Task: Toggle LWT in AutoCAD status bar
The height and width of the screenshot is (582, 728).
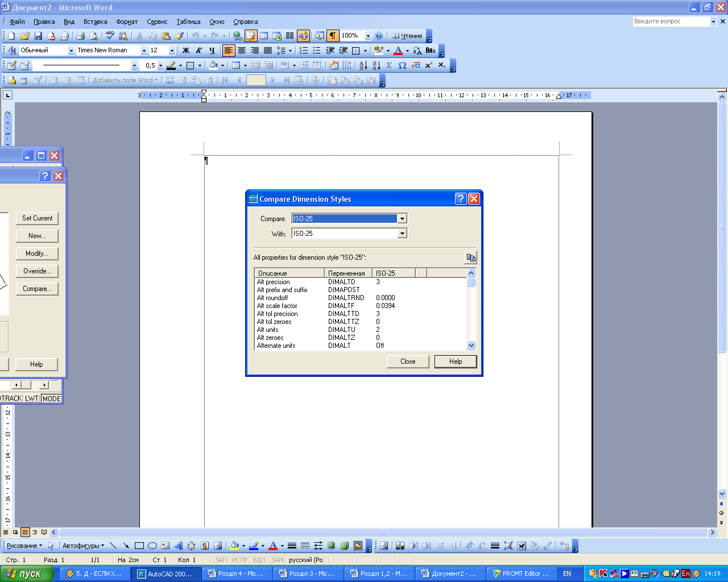Action: 32,398
